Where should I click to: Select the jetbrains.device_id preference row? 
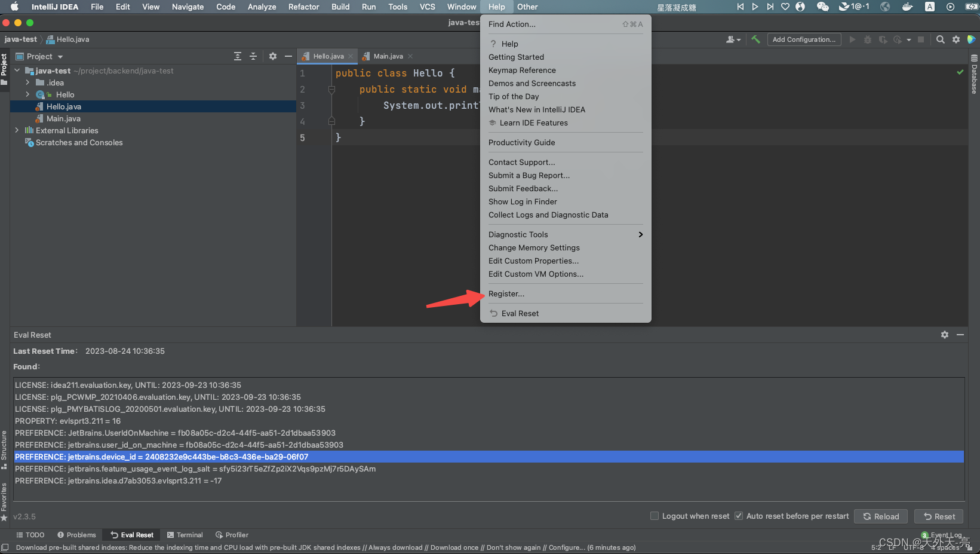tap(489, 457)
